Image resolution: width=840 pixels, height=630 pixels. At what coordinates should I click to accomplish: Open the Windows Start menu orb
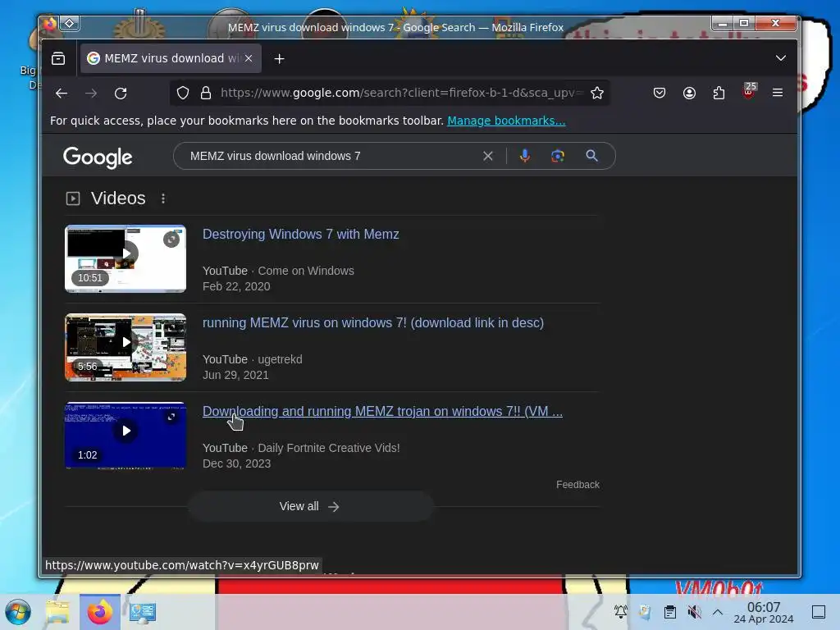coord(18,612)
